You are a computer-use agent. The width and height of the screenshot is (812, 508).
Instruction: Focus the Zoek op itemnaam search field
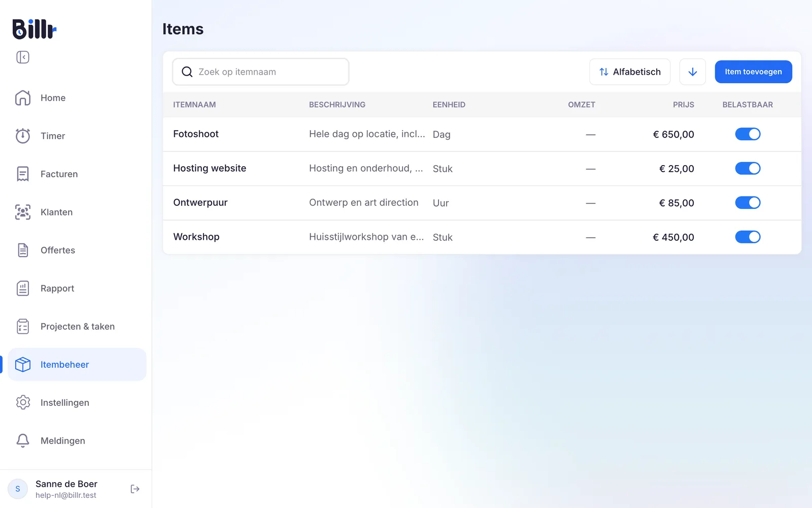click(261, 72)
